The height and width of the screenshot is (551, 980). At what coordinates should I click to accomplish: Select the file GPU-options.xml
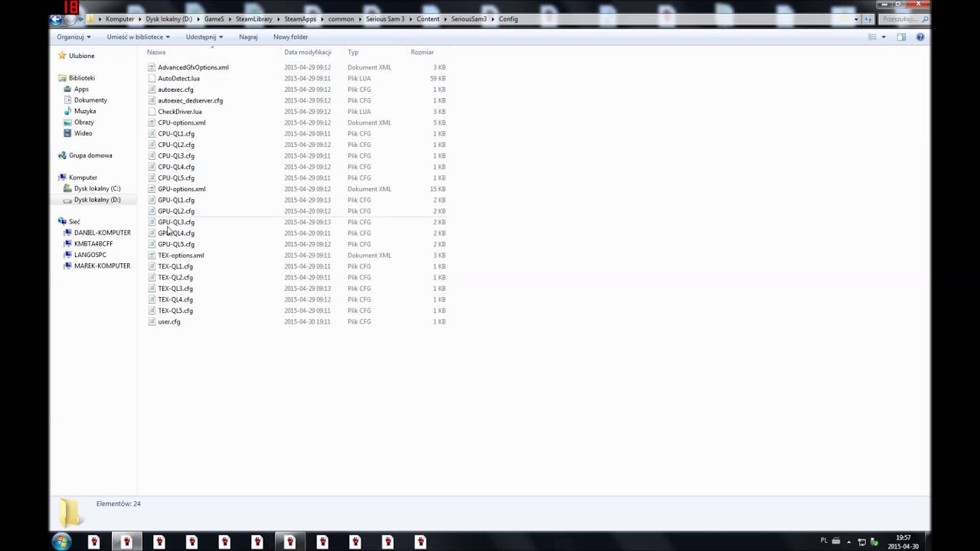click(181, 189)
